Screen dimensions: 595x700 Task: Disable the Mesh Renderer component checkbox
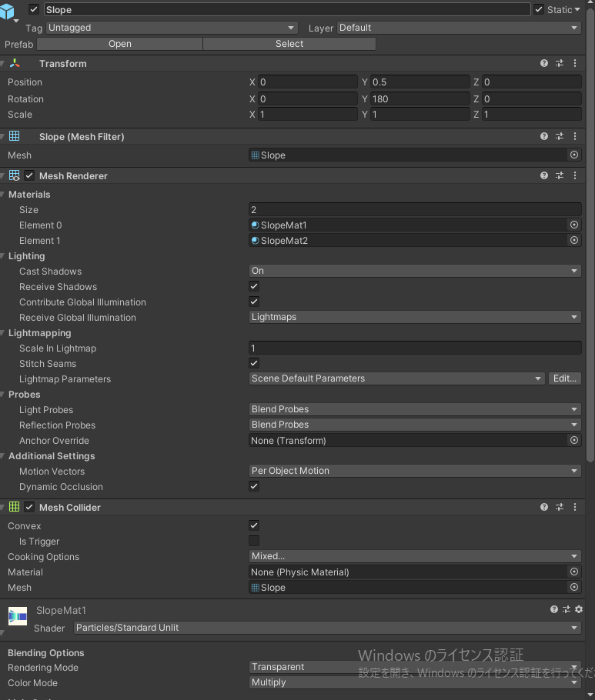click(x=29, y=175)
